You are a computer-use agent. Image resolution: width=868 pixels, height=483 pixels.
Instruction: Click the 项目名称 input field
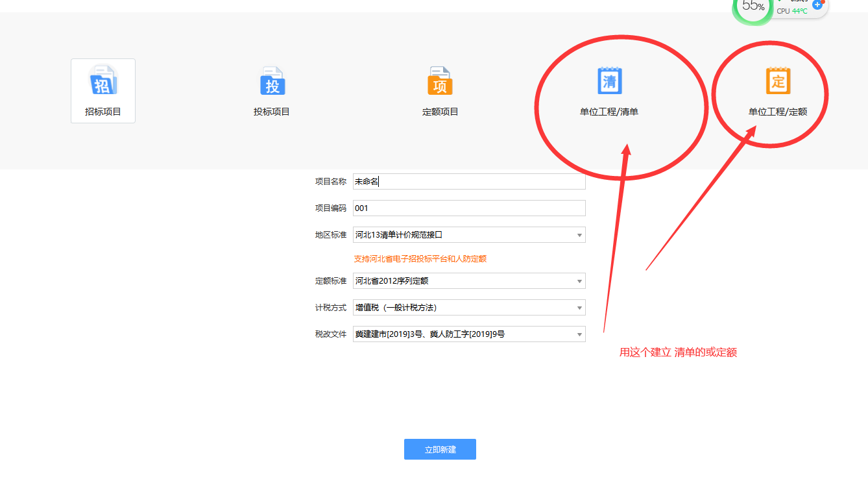[x=469, y=182]
